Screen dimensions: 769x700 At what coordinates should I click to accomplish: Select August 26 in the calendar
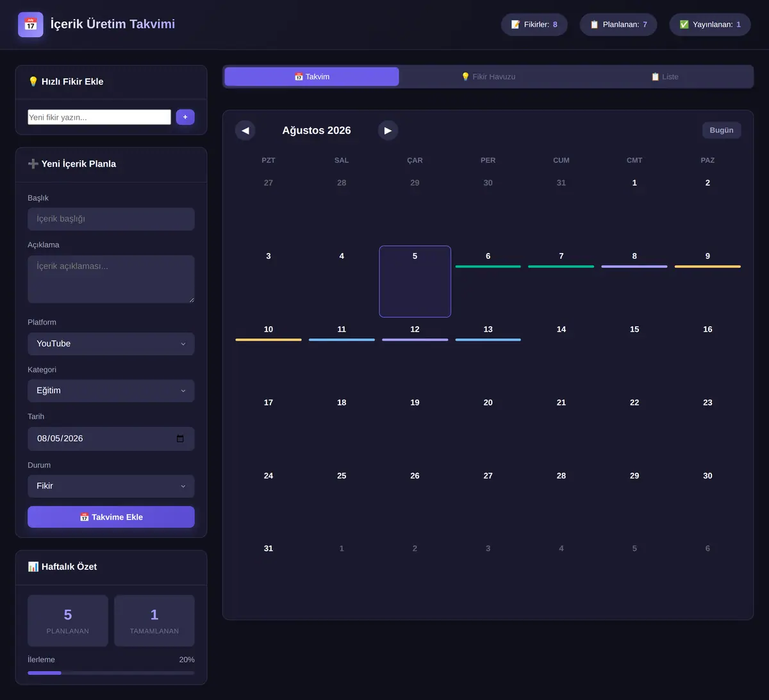point(415,501)
